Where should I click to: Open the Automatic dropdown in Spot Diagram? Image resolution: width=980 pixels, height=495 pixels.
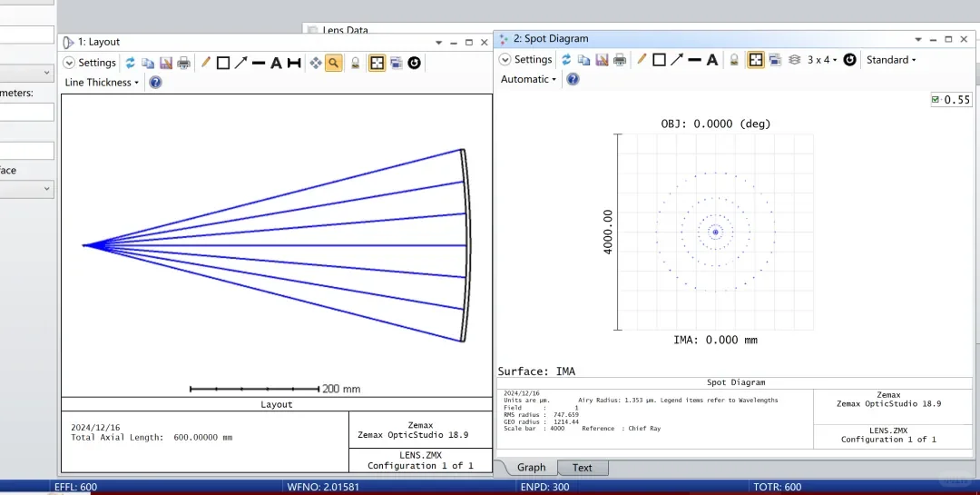528,79
